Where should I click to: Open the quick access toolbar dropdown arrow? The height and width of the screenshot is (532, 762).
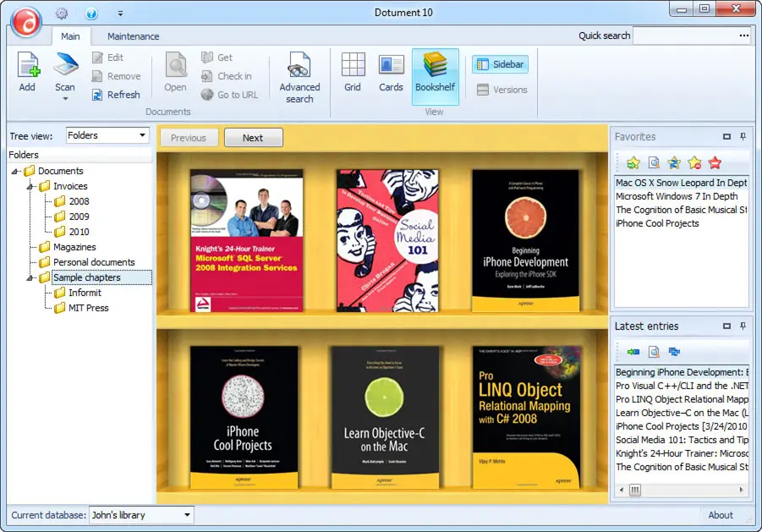pos(120,14)
